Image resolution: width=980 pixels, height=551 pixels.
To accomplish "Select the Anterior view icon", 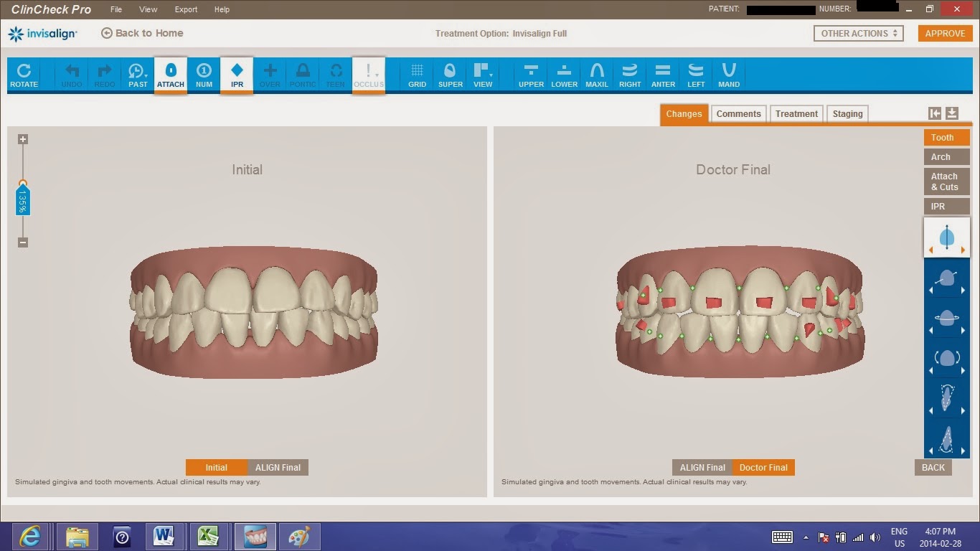I will pyautogui.click(x=662, y=75).
